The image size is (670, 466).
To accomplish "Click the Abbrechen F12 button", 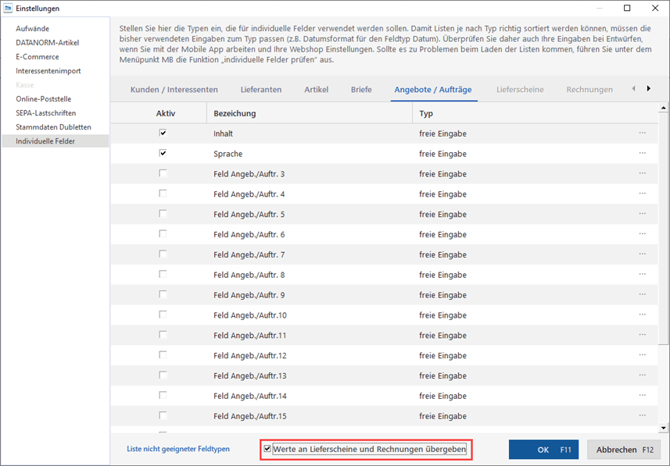I will (625, 450).
